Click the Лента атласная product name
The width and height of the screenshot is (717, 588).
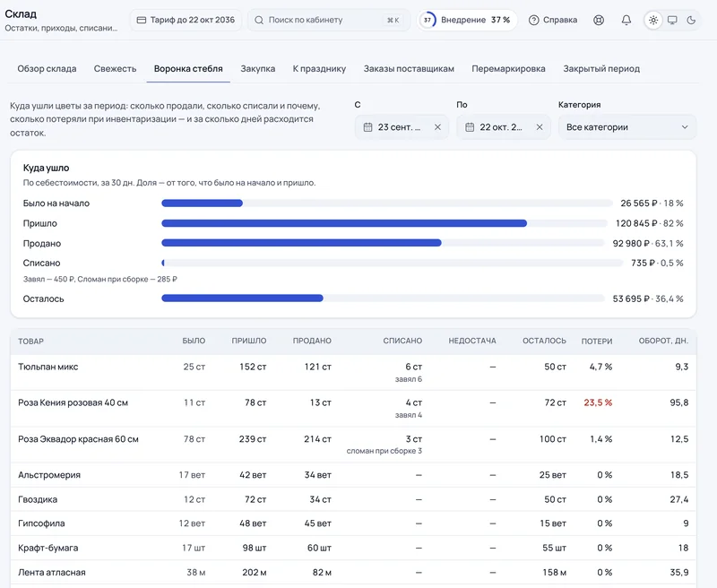click(52, 573)
